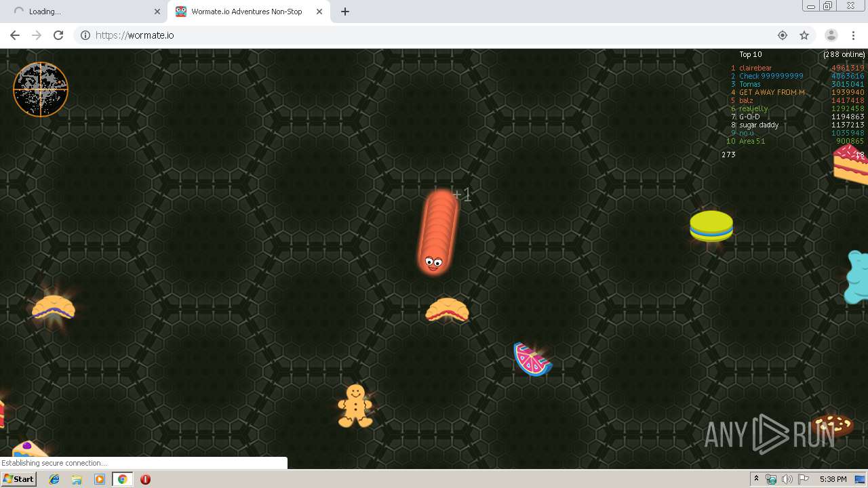Viewport: 868px width, 488px height.
Task: Click the gingerbread man food item
Action: coord(355,406)
